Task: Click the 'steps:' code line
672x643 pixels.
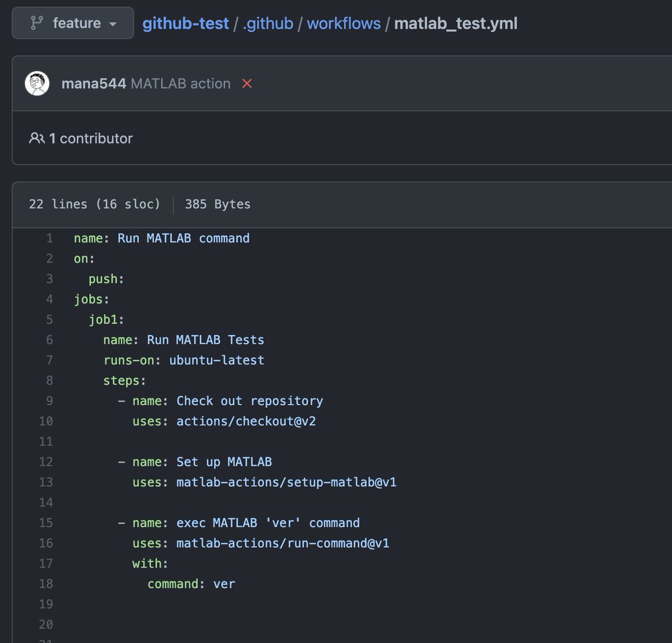Action: pyautogui.click(x=124, y=380)
